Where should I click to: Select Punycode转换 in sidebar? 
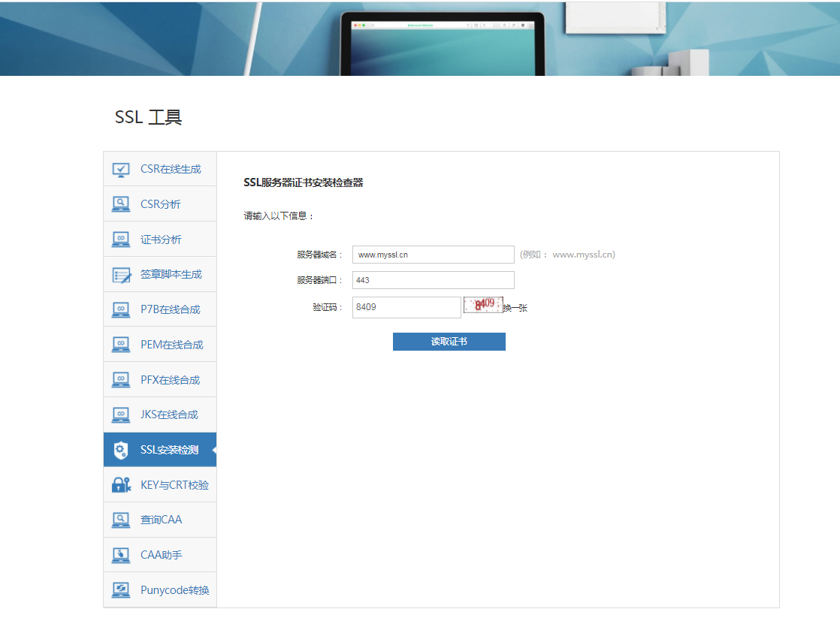click(160, 590)
